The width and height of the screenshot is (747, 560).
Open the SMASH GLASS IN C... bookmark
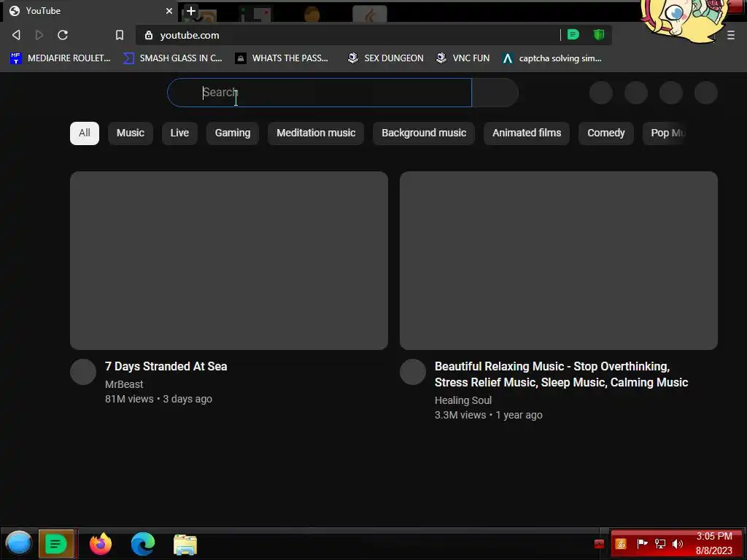click(x=172, y=58)
